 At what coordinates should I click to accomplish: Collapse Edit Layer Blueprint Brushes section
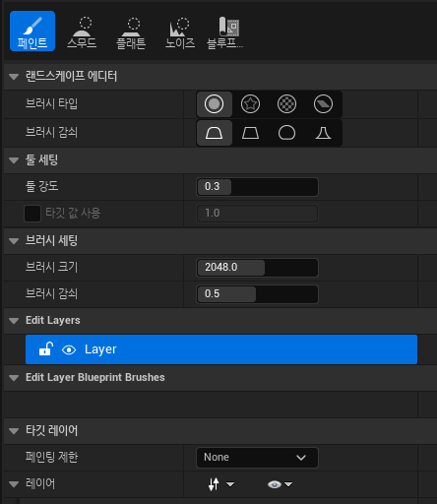[14, 378]
